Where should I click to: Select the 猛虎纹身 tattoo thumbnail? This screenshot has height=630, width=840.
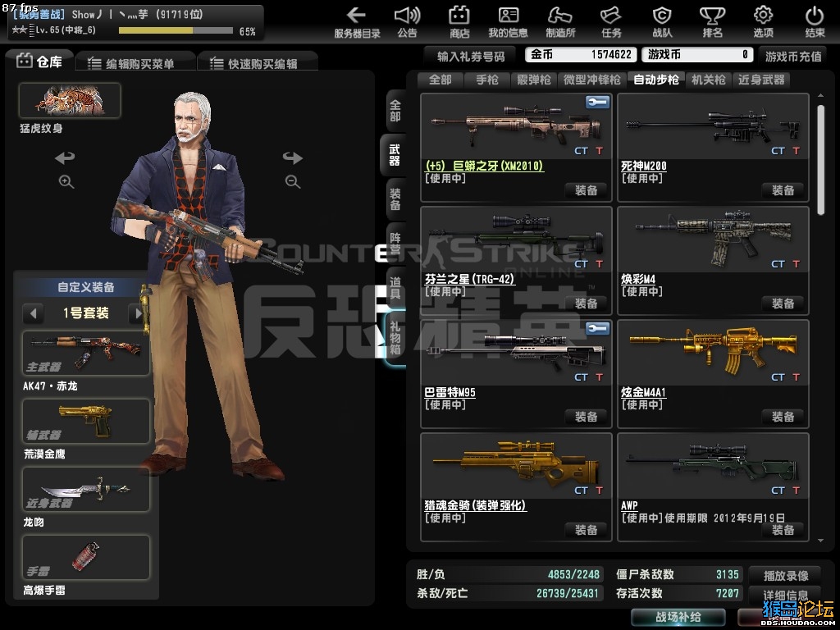(70, 101)
